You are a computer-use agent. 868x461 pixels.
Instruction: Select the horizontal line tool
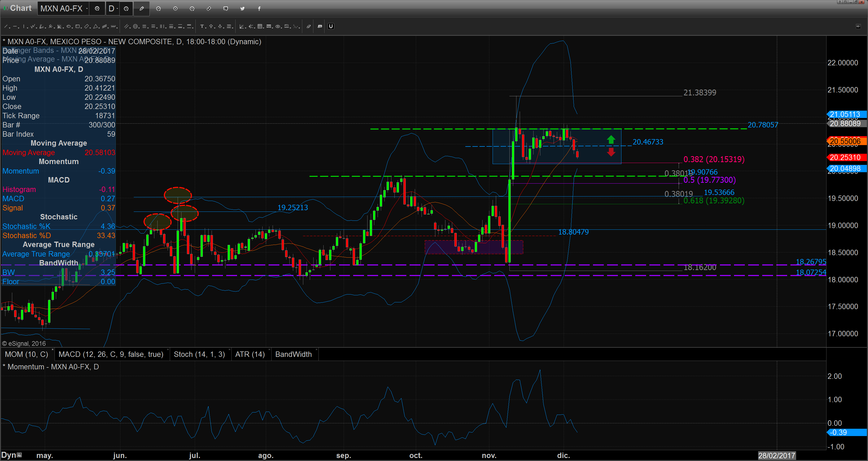point(15,26)
